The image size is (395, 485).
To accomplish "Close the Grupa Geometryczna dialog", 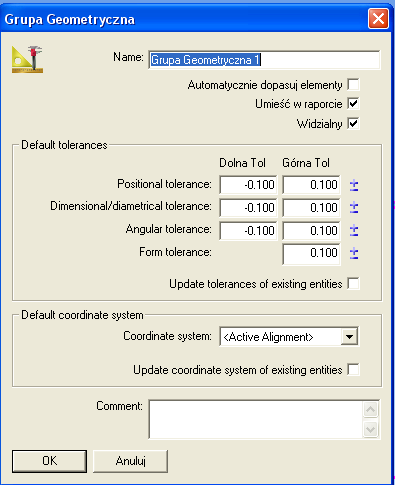I will pos(378,19).
